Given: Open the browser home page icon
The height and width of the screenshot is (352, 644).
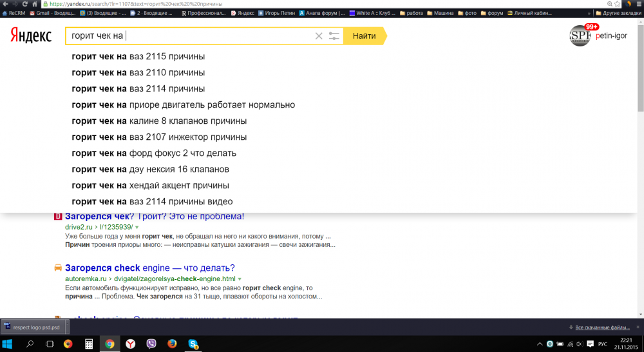Looking at the screenshot, I should pyautogui.click(x=35, y=4).
